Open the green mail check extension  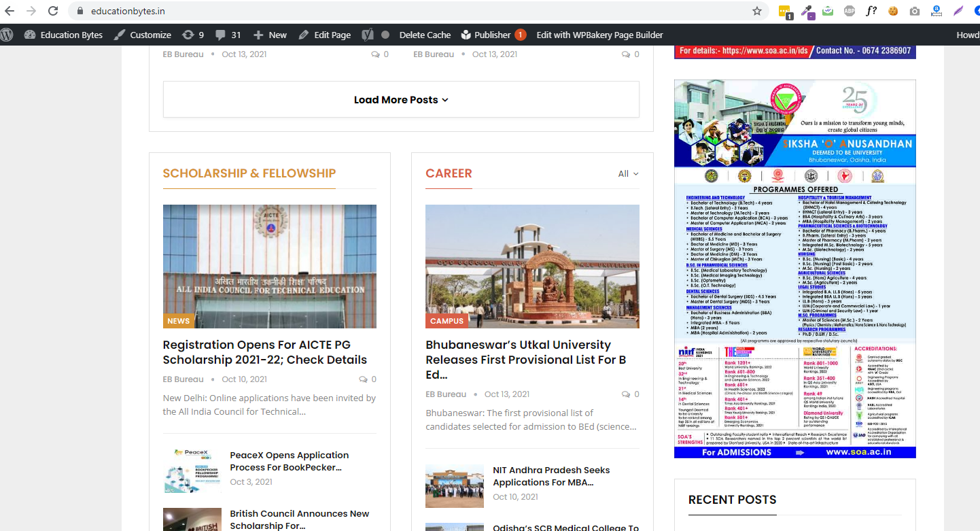(828, 11)
